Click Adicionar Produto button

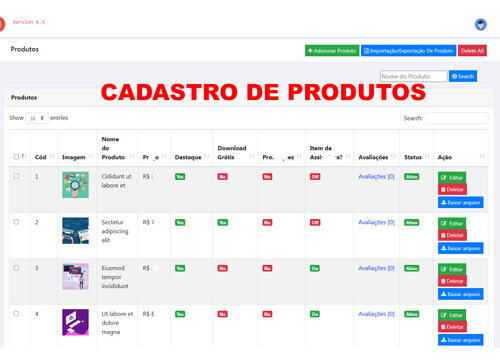[332, 51]
